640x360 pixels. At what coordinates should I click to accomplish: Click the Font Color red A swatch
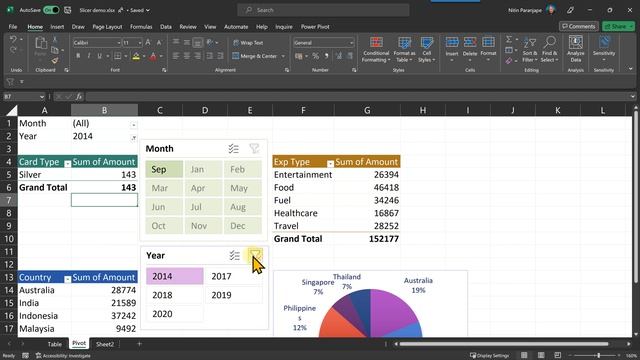[153, 56]
